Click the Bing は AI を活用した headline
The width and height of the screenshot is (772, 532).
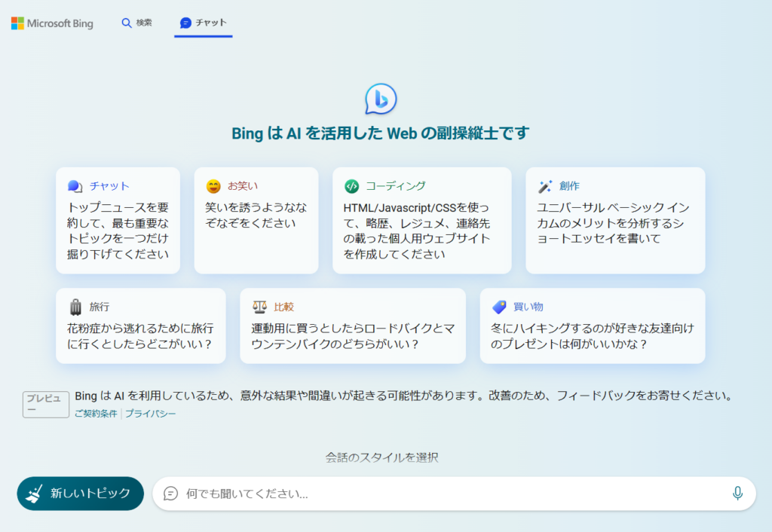coord(381,133)
